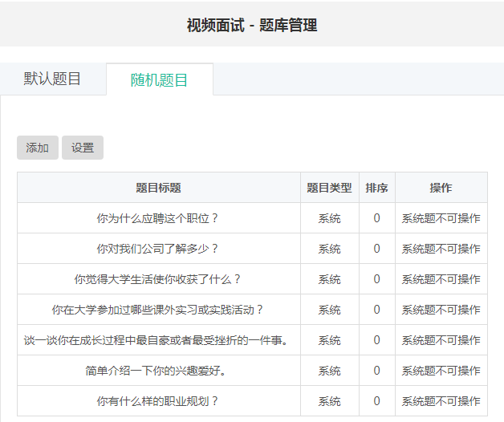Click the question about 课外实习或实践活动
The height and width of the screenshot is (422, 504).
[x=158, y=310]
